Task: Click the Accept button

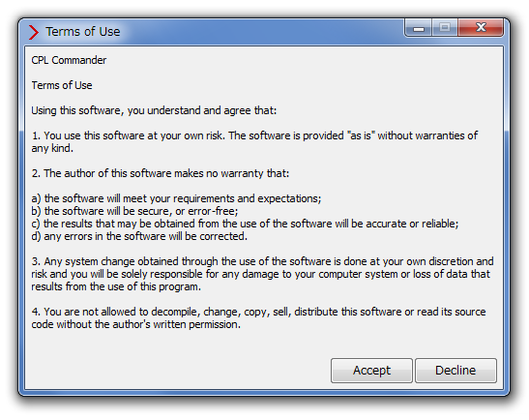Action: coord(371,371)
